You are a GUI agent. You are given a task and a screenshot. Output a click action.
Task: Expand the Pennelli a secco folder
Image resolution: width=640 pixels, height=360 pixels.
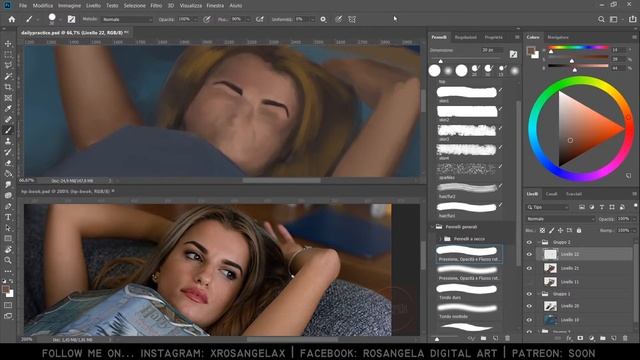pyautogui.click(x=441, y=239)
